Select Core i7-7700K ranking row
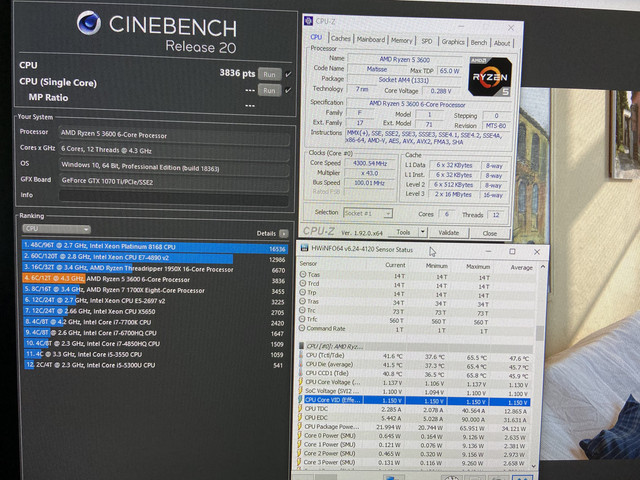This screenshot has height=480, width=640. pos(154,322)
